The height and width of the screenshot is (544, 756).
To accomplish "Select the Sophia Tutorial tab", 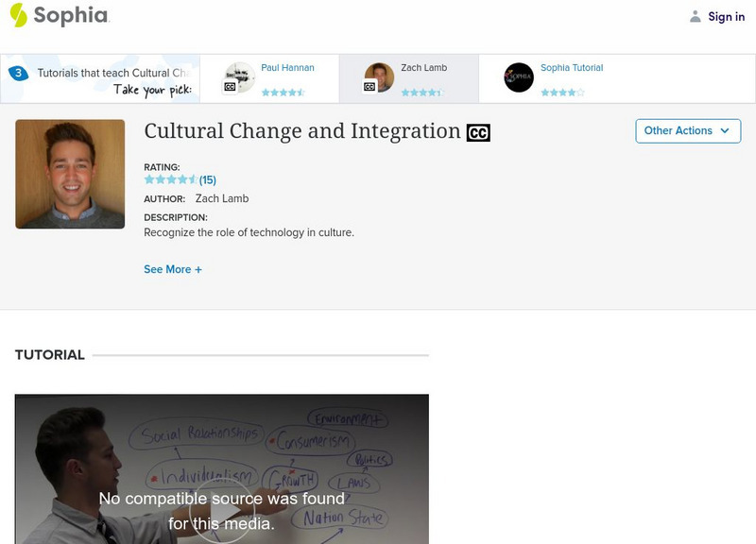I will [571, 68].
